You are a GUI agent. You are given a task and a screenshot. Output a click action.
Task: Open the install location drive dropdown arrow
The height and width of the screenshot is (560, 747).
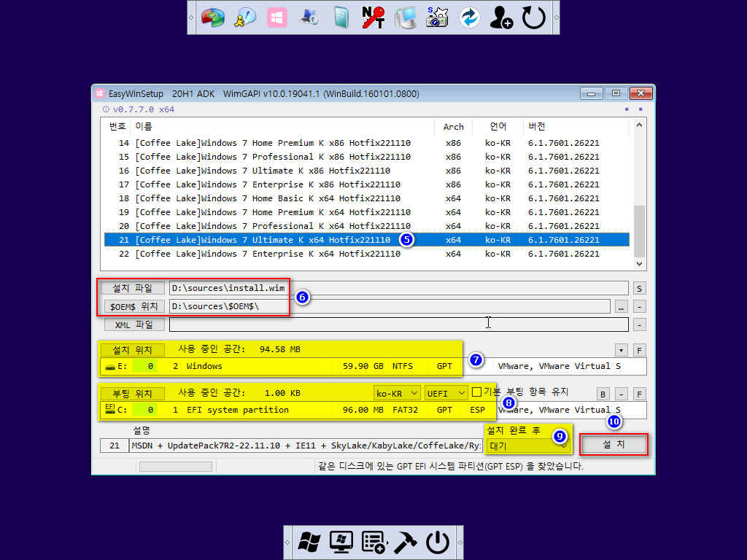click(621, 351)
